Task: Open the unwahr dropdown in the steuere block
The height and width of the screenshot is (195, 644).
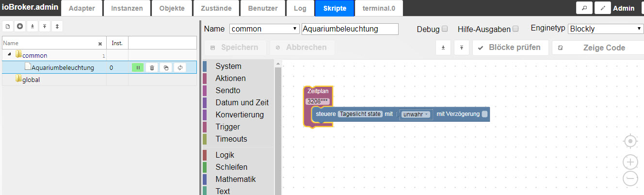Action: coord(416,114)
